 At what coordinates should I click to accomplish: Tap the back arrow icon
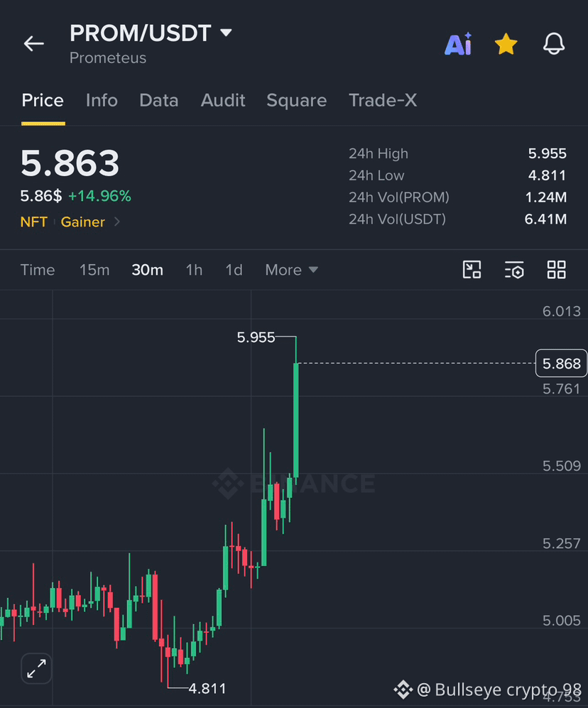click(x=34, y=44)
